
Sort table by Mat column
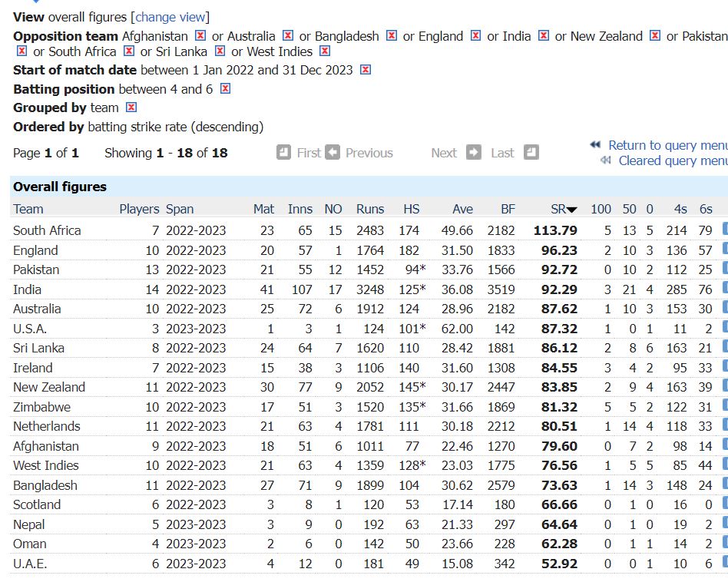[263, 210]
